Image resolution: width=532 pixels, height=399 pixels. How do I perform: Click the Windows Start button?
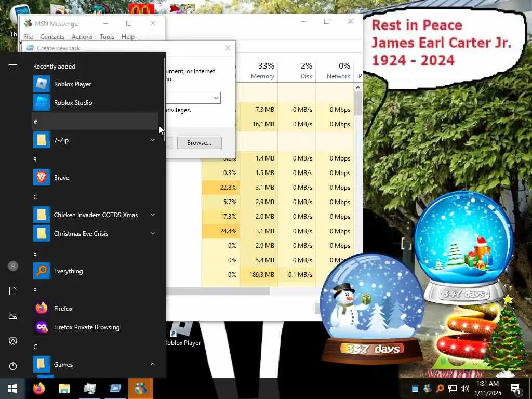point(12,389)
